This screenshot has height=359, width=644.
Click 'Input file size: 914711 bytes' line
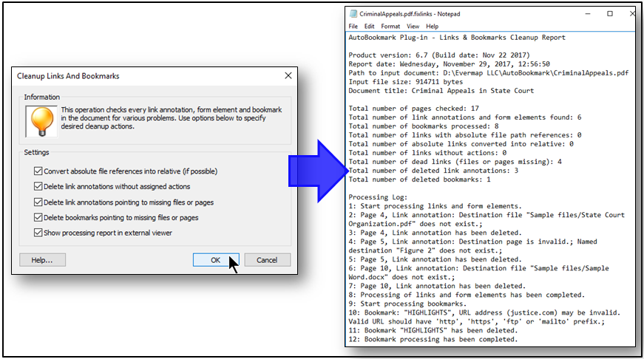click(405, 82)
